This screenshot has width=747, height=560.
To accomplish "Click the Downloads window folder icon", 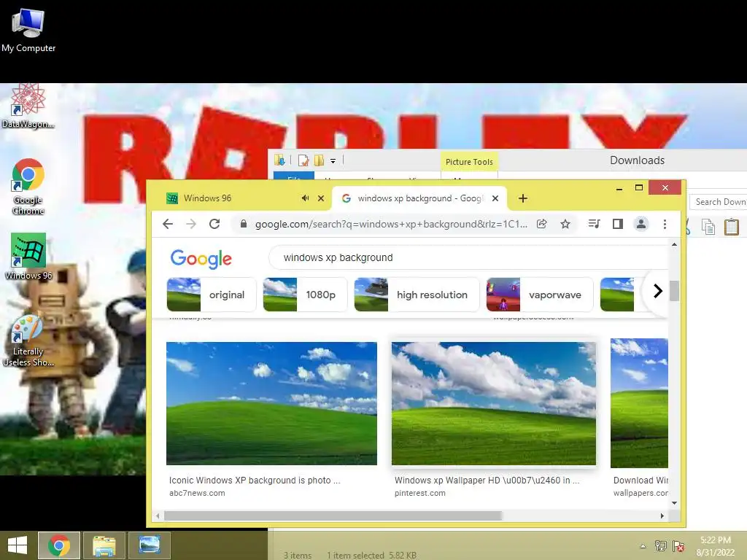I will (x=279, y=160).
